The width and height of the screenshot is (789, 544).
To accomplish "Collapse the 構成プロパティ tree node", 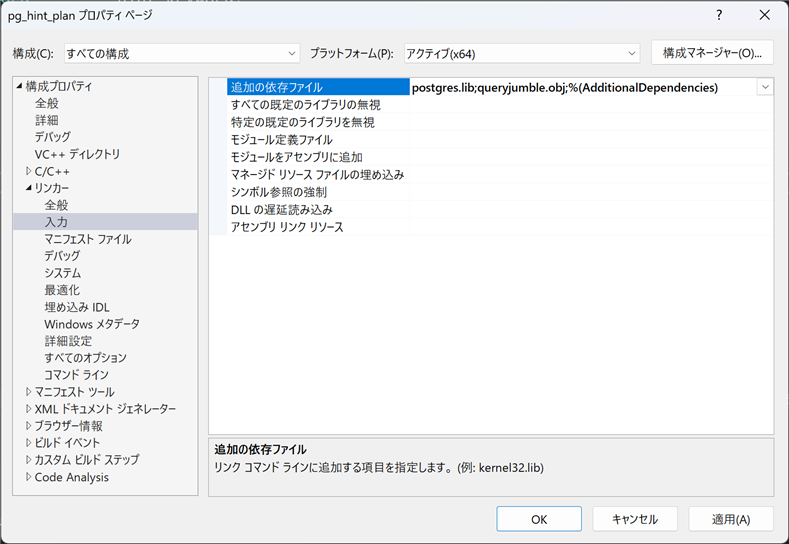I will (19, 86).
